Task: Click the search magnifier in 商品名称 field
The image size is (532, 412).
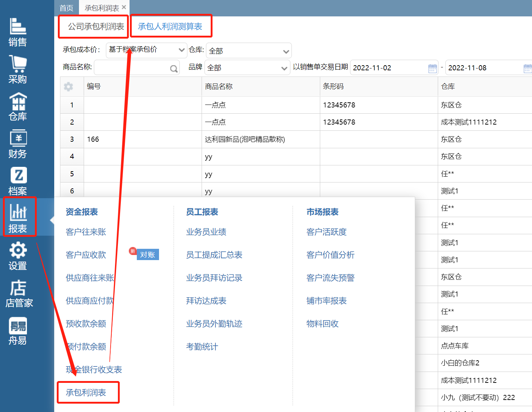Action: click(174, 68)
